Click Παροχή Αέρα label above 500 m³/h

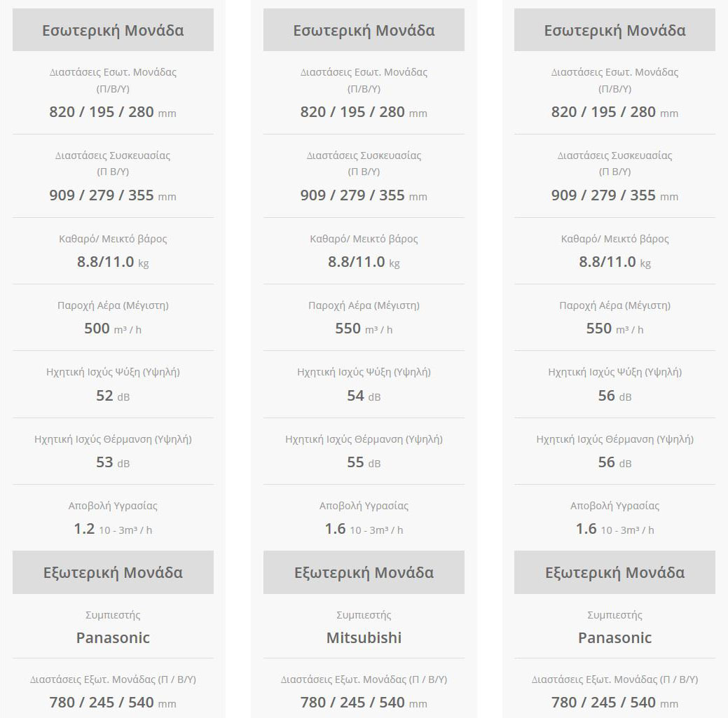[113, 305]
